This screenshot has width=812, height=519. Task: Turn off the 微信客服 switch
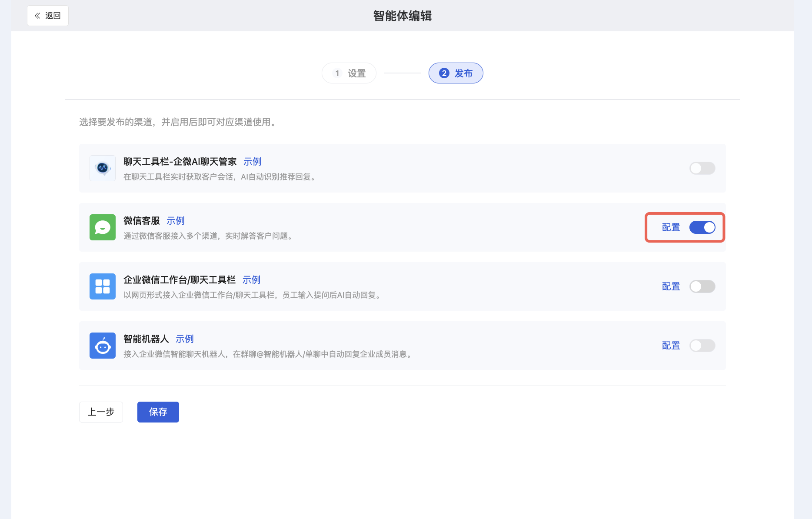(702, 227)
